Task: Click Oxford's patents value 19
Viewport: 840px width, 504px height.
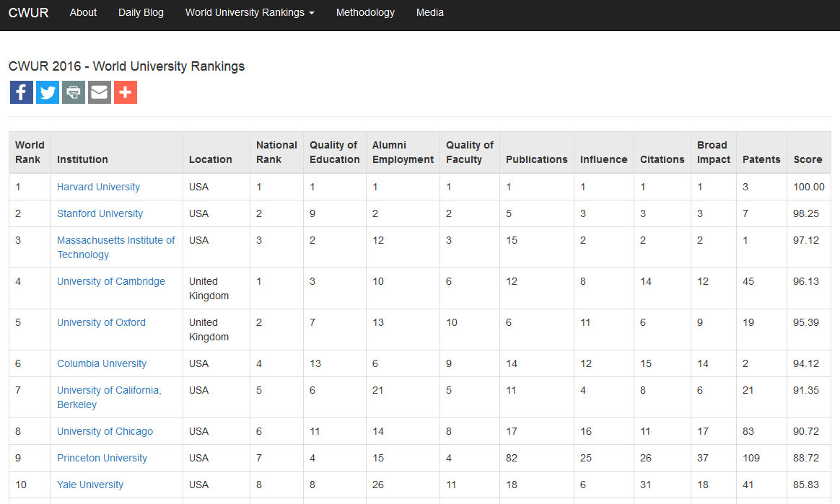Action: [x=748, y=322]
